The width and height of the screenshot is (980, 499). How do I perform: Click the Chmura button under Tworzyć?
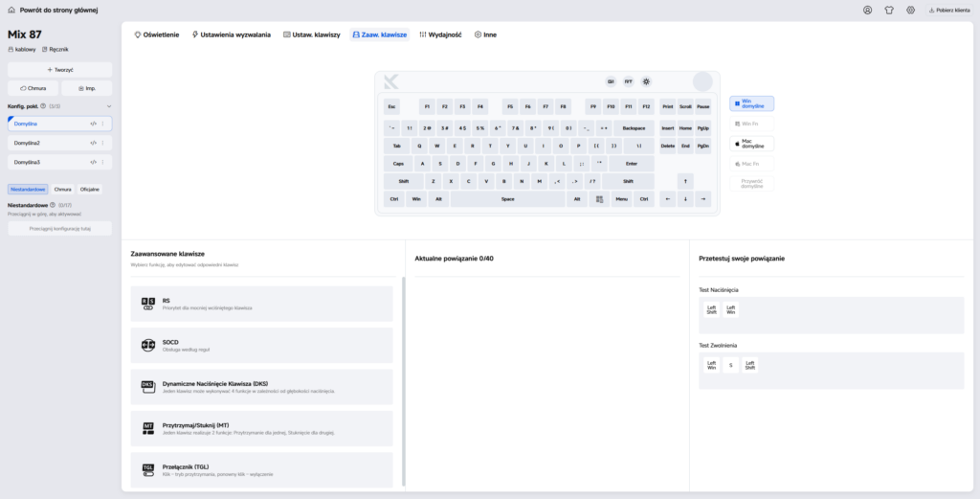[x=33, y=88]
